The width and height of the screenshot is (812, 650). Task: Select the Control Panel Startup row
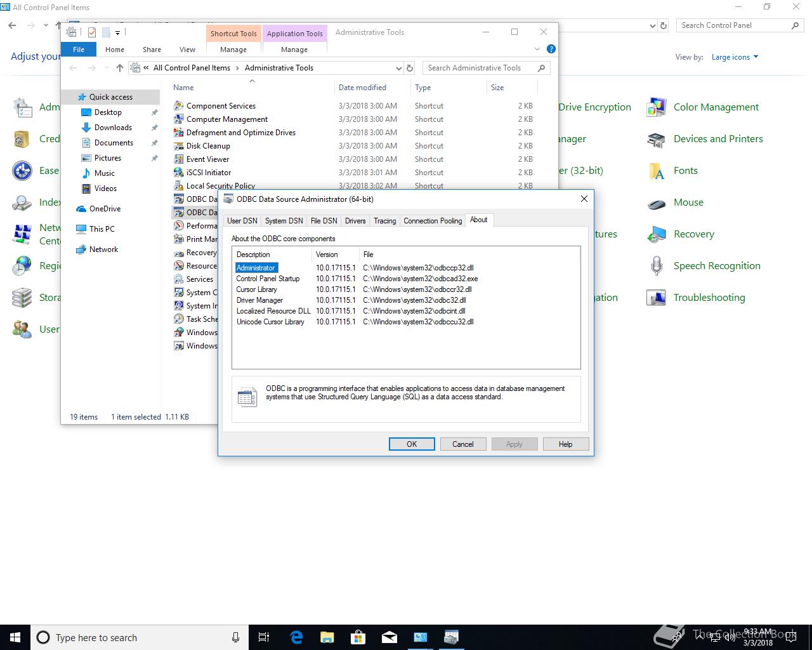[x=406, y=279]
